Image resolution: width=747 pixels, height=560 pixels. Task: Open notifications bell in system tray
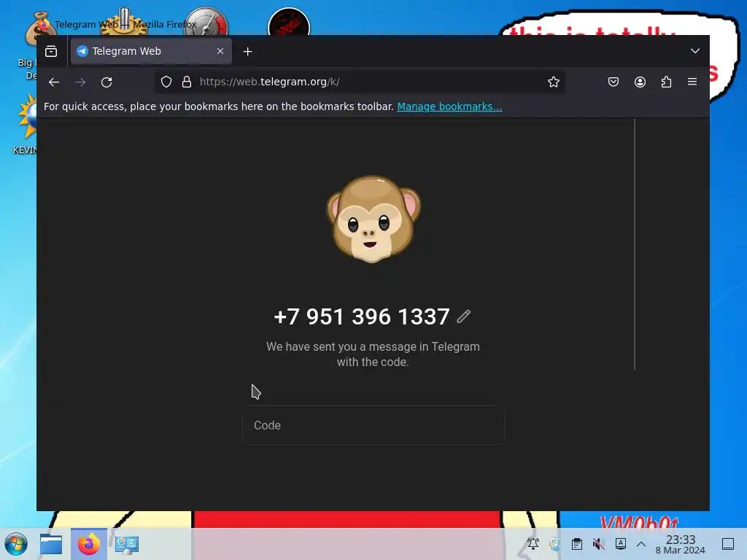click(x=533, y=544)
